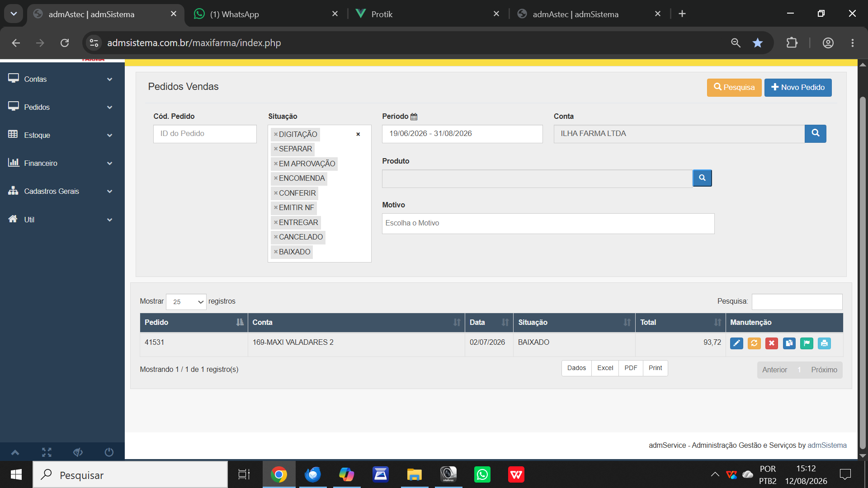The width and height of the screenshot is (868, 488).
Task: Open the browser extensions puzzle icon
Action: [x=792, y=43]
